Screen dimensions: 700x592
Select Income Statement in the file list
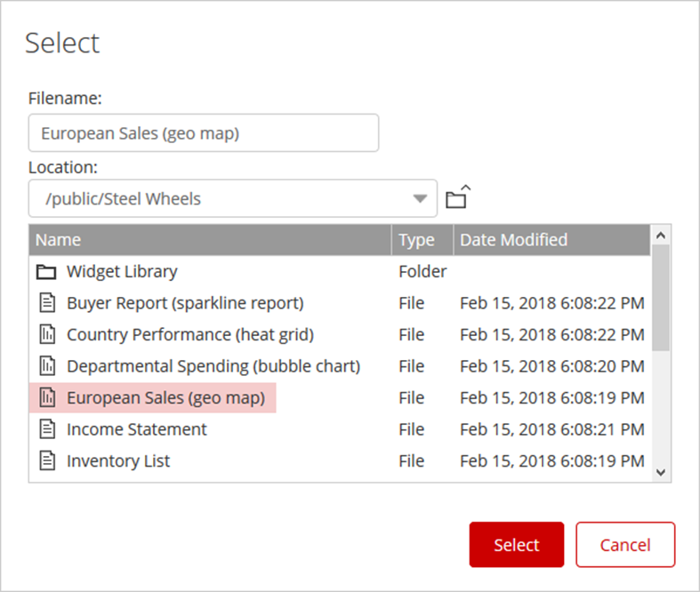(137, 429)
